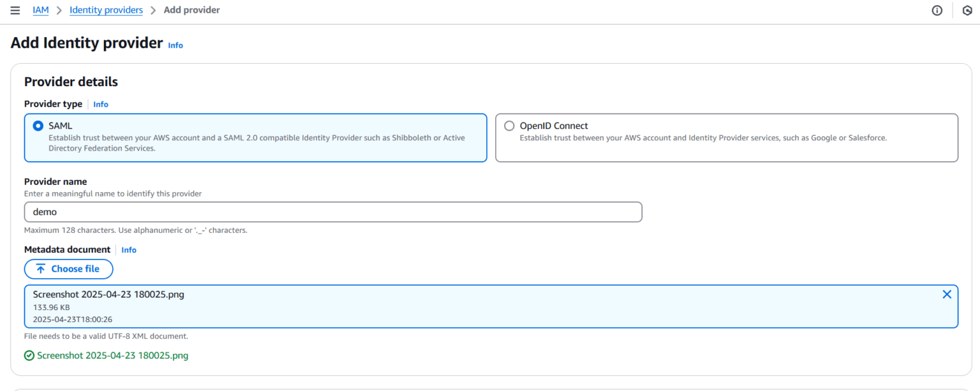Open Info link next to Metadata document

[x=129, y=249]
